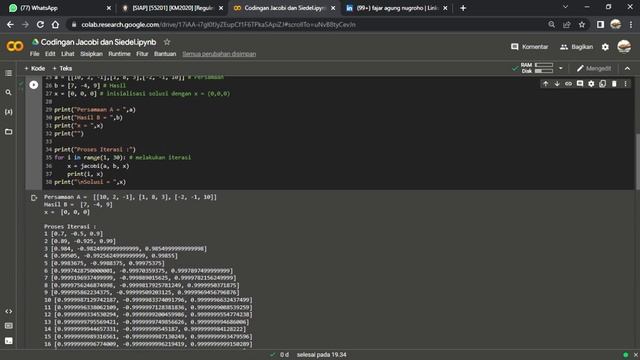Add a new text cell with + Teks
This screenshot has height=360, width=640.
click(x=62, y=68)
